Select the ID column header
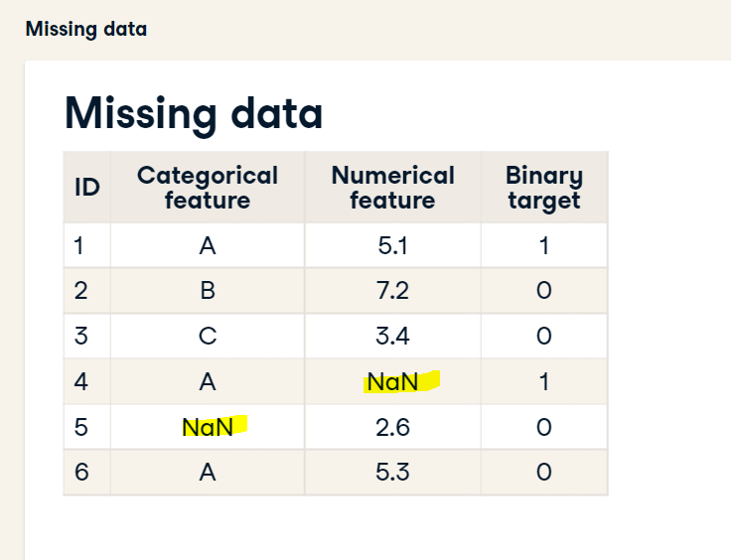The width and height of the screenshot is (731, 560). pyautogui.click(x=87, y=188)
